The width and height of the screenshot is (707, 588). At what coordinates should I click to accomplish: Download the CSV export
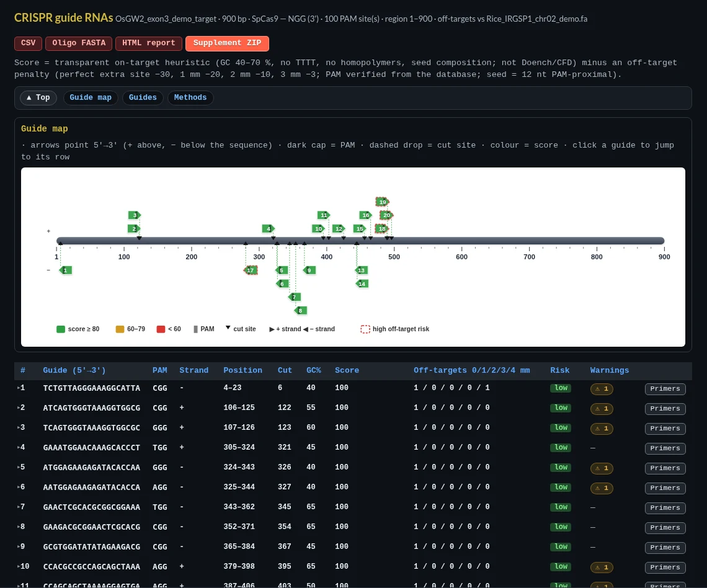[28, 43]
